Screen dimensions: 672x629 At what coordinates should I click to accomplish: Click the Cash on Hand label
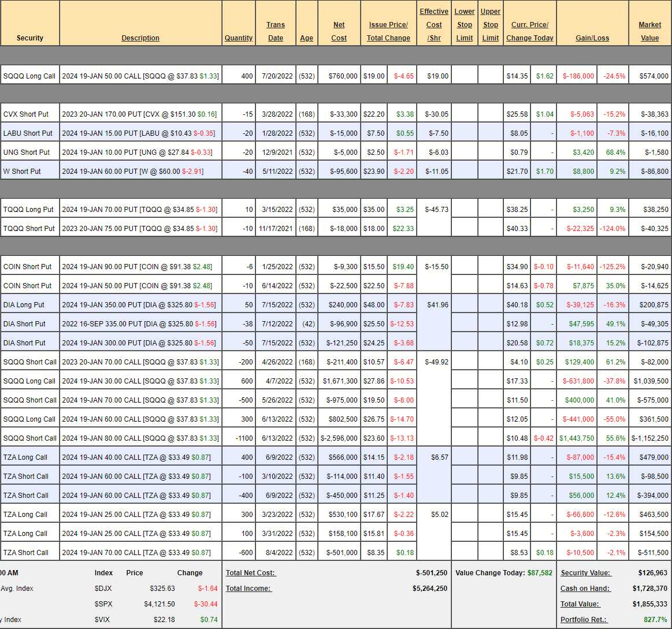pyautogui.click(x=585, y=589)
